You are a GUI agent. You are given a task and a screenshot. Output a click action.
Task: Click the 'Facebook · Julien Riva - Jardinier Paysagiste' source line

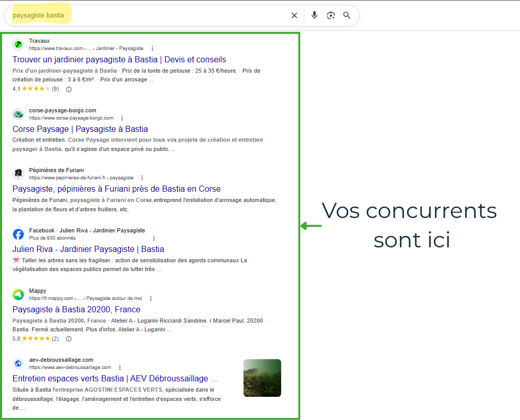click(87, 230)
